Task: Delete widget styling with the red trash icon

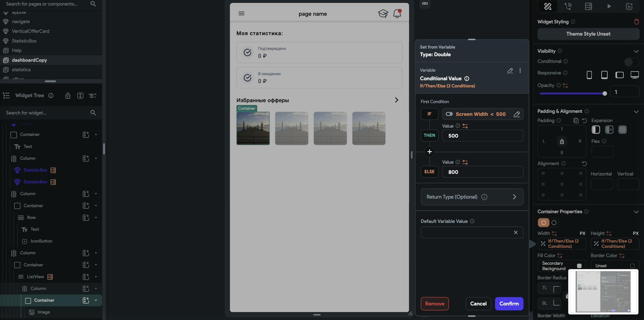Action: tap(636, 22)
